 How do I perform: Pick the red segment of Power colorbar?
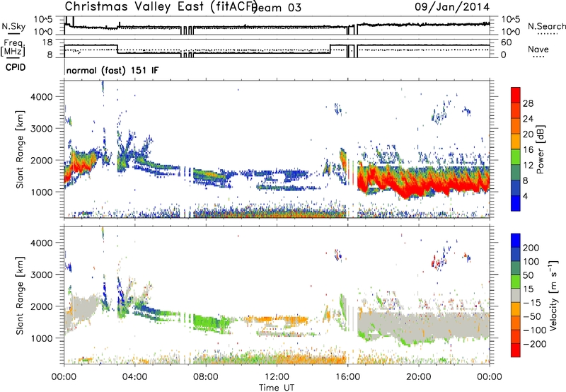[x=516, y=96]
